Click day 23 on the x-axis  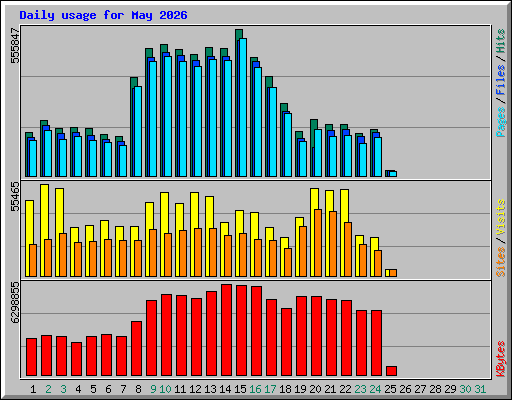(x=361, y=389)
